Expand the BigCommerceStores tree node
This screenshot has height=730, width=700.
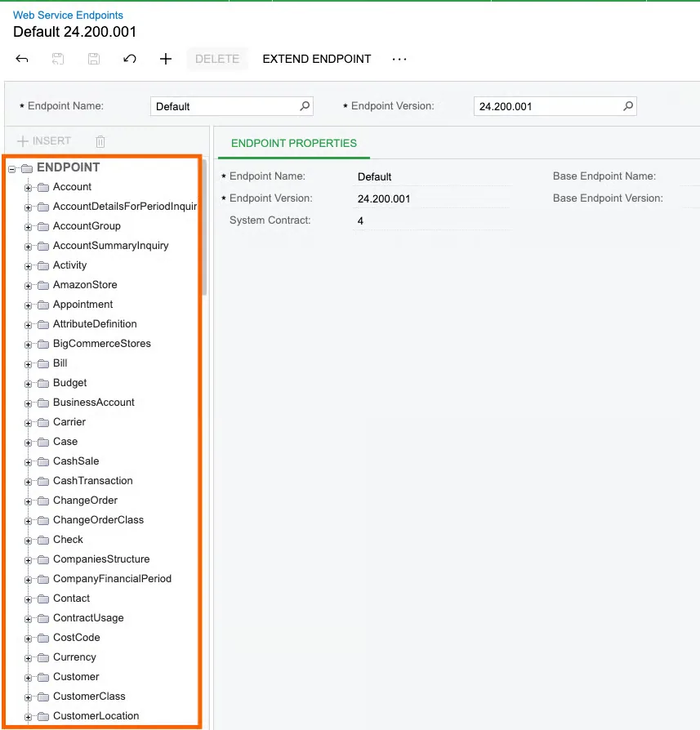tap(29, 345)
